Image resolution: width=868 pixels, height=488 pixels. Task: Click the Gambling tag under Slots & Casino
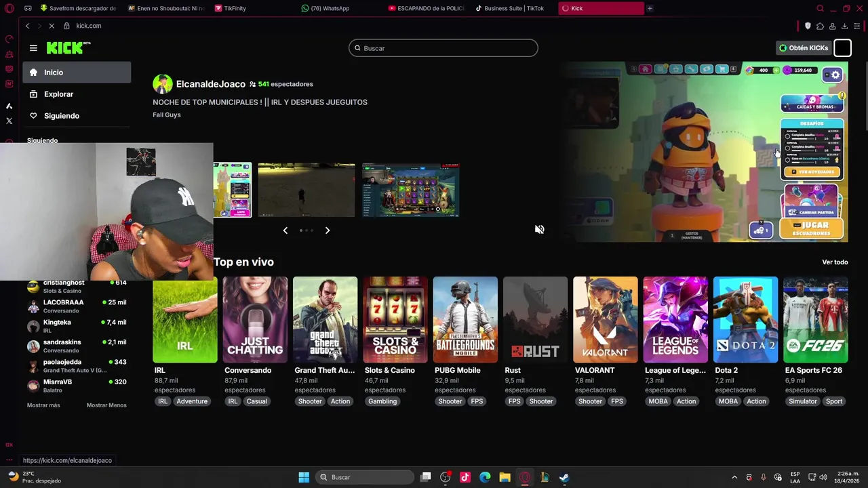click(x=382, y=401)
